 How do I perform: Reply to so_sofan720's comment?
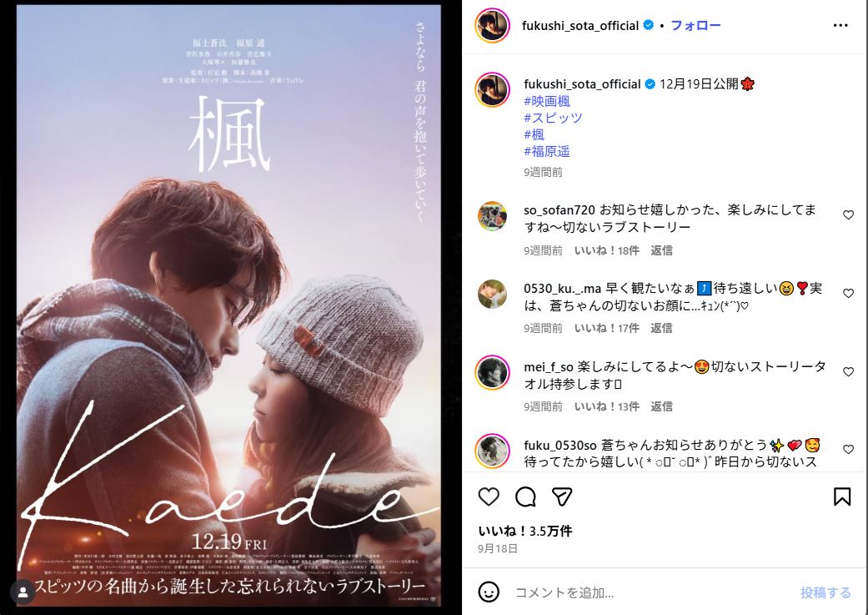pyautogui.click(x=661, y=250)
